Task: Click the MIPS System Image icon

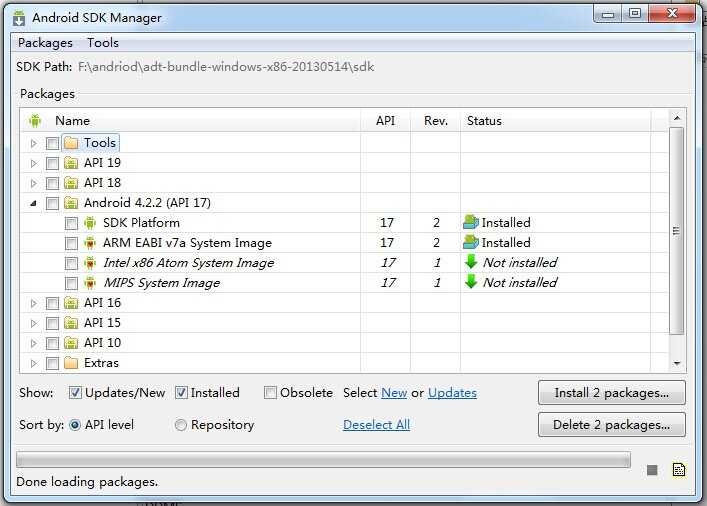Action: coord(90,283)
